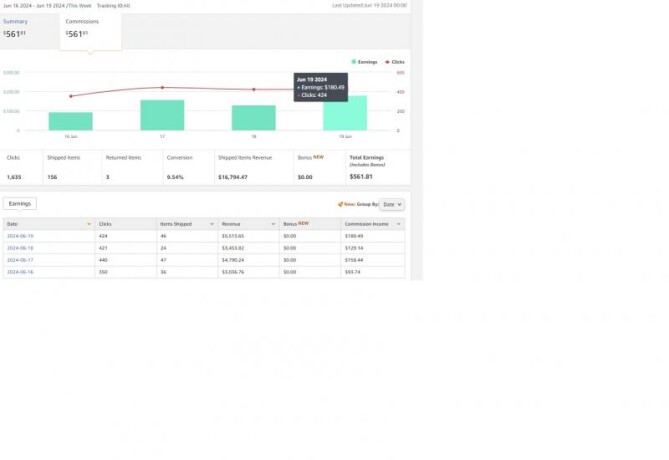Screen dimensions: 669x460
Task: Expand Commission Income column sort arrow
Action: tap(399, 224)
